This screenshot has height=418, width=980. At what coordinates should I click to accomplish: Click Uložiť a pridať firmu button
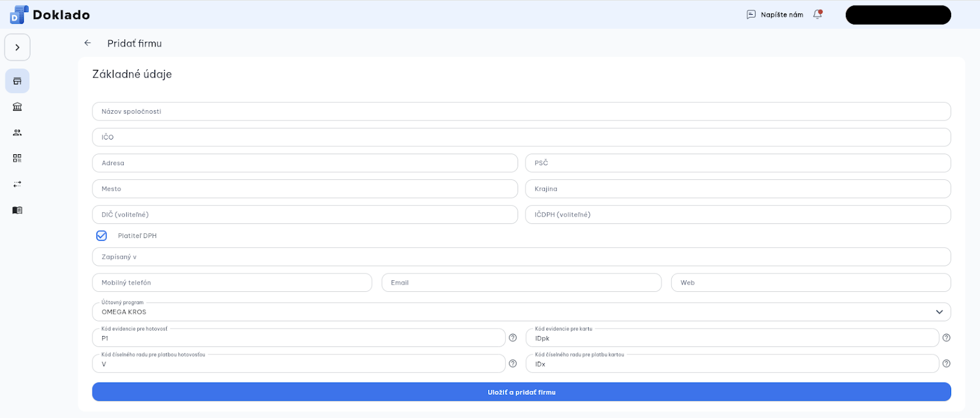click(521, 392)
